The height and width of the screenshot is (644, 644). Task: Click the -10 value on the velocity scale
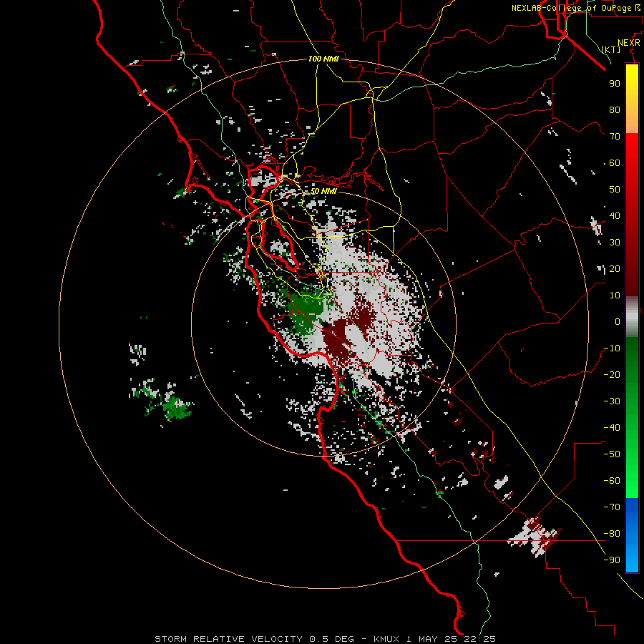point(612,348)
